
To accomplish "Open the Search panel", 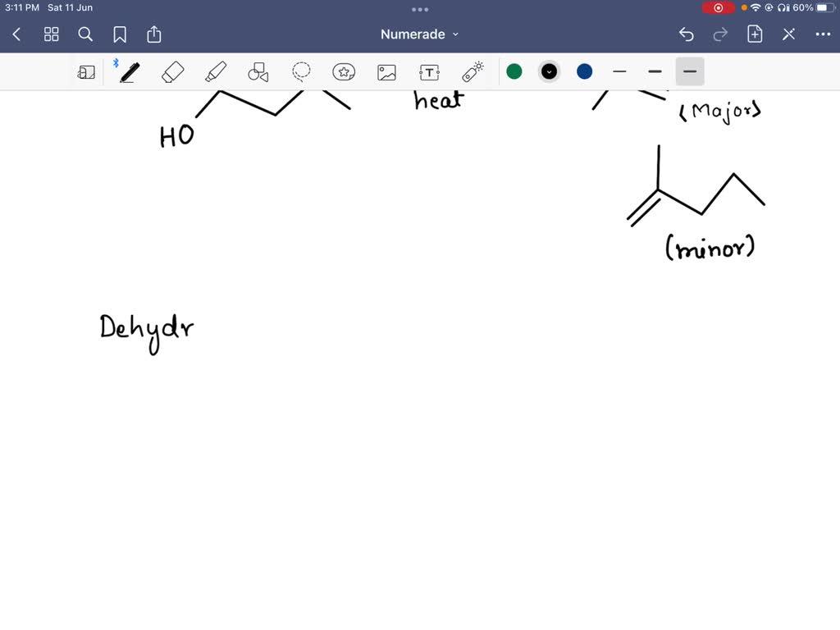I will [x=85, y=34].
